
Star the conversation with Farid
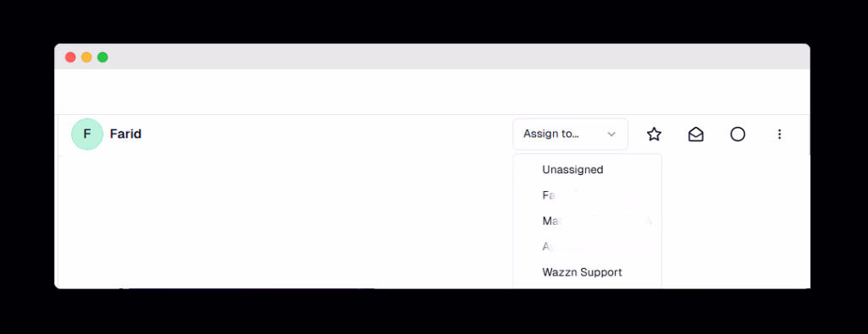pyautogui.click(x=655, y=134)
